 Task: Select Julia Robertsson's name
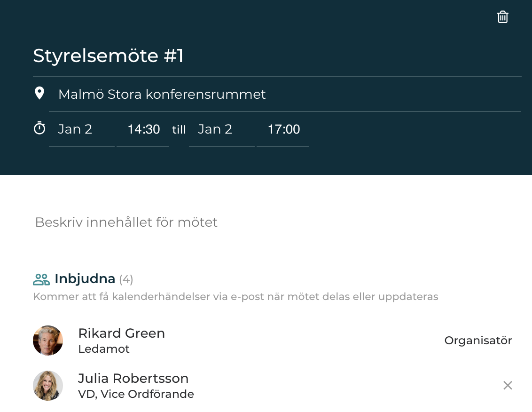(x=133, y=379)
